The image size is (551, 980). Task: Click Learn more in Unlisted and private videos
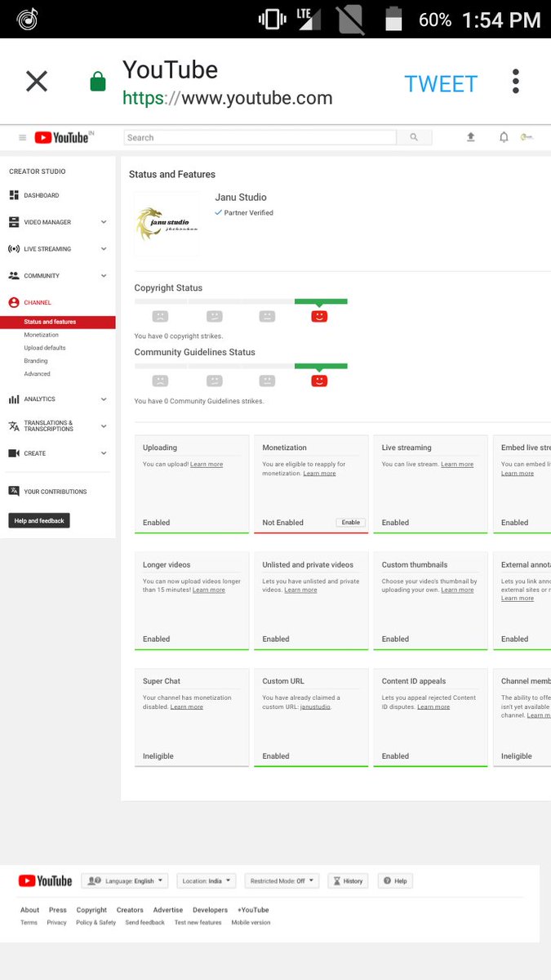tap(300, 590)
